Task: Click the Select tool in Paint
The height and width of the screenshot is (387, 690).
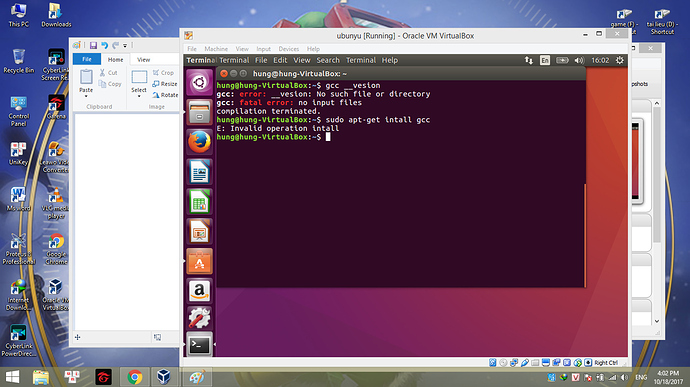Action: [139, 81]
